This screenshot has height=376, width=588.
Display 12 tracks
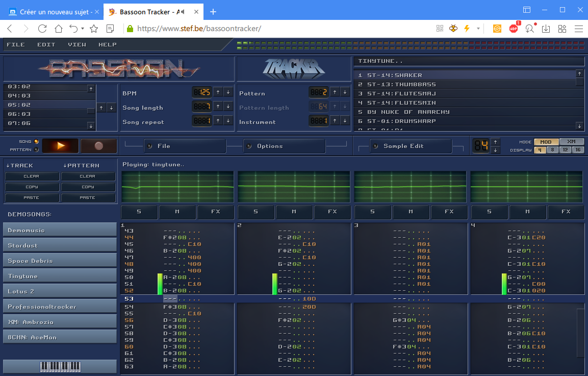565,149
